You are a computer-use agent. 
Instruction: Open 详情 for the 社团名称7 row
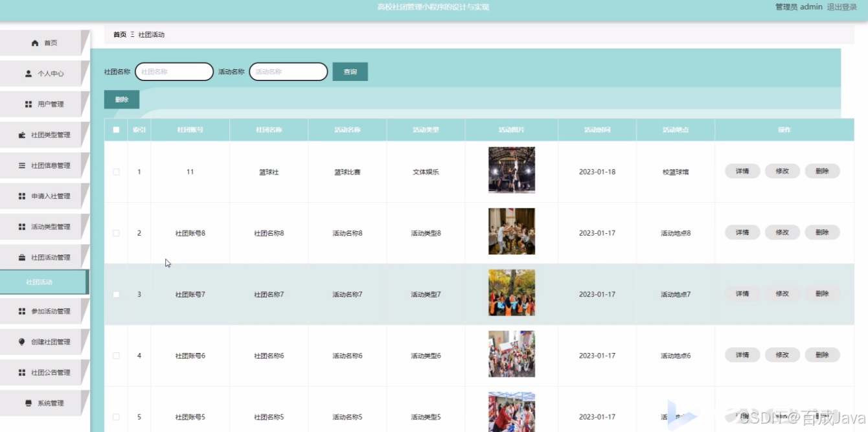tap(742, 293)
